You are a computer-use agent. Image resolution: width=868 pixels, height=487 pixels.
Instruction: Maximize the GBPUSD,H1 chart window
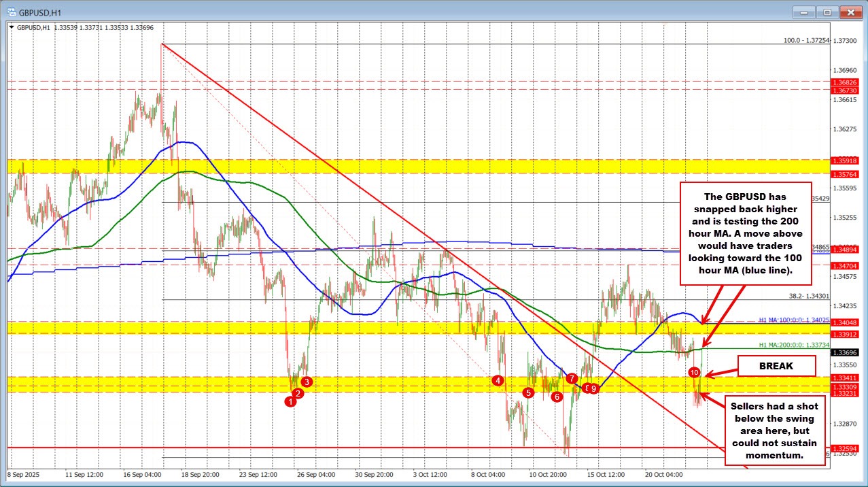click(x=827, y=12)
